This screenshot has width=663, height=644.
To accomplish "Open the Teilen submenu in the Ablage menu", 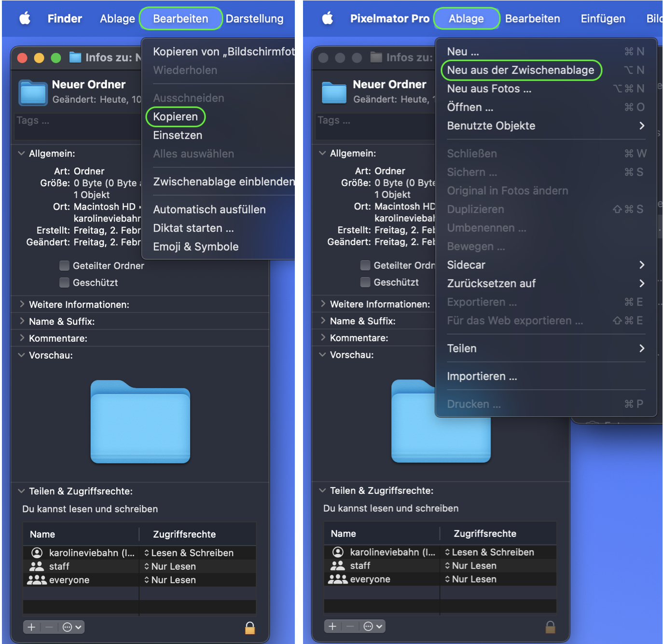I will pyautogui.click(x=546, y=348).
